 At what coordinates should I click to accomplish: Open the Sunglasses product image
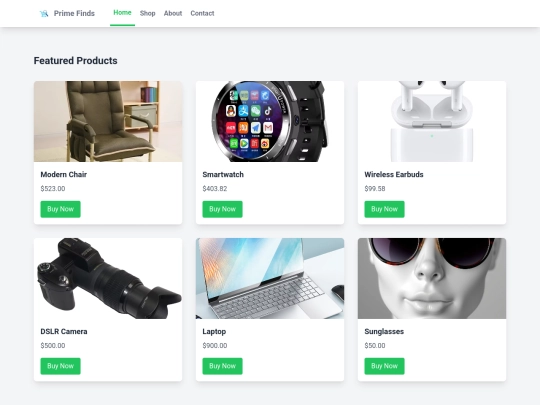[432, 278]
